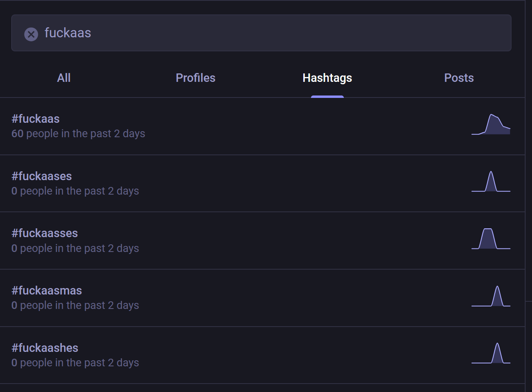
Task: Click the #fuckaasmas activity sparkline
Action: click(491, 297)
